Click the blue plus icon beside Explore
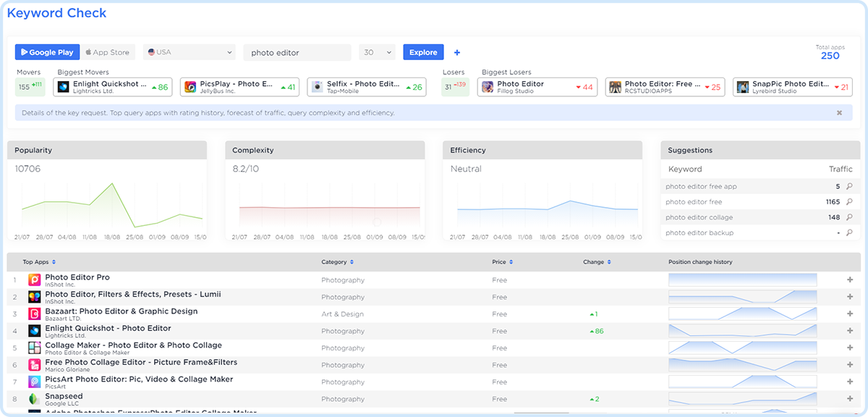The height and width of the screenshot is (417, 868). click(x=456, y=53)
